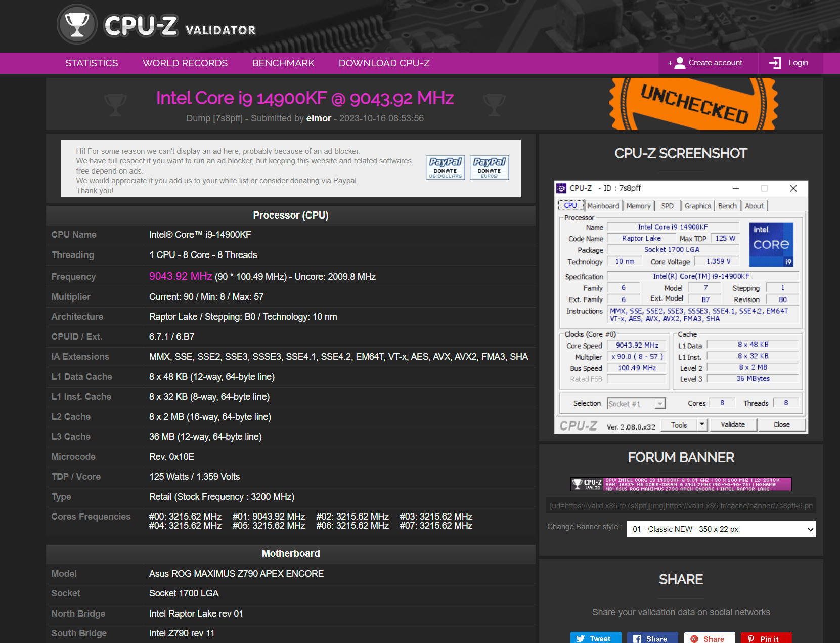This screenshot has height=643, width=840.
Task: Click the 1 CPU - 8 Core - 8 Threads value
Action: point(203,255)
